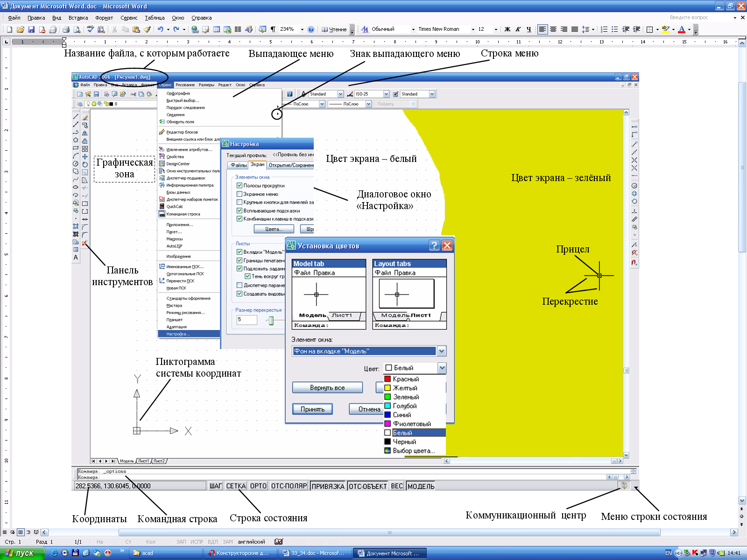This screenshot has height=560, width=747.
Task: Click the vertical scrollbar thumb in Word
Action: 742,167
